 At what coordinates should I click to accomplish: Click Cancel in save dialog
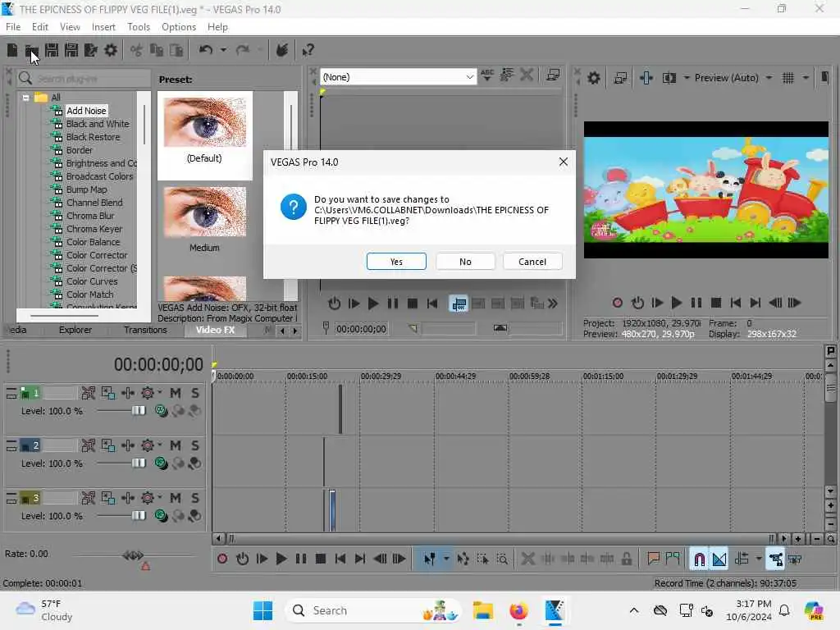click(x=532, y=262)
